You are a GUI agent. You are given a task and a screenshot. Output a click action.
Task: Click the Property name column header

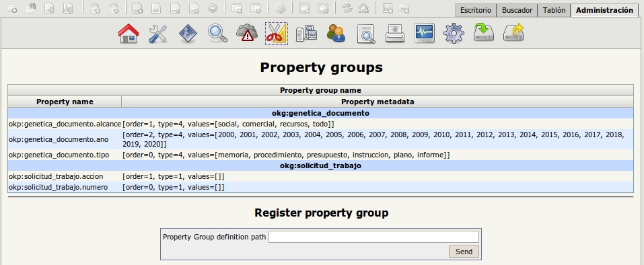[x=65, y=102]
